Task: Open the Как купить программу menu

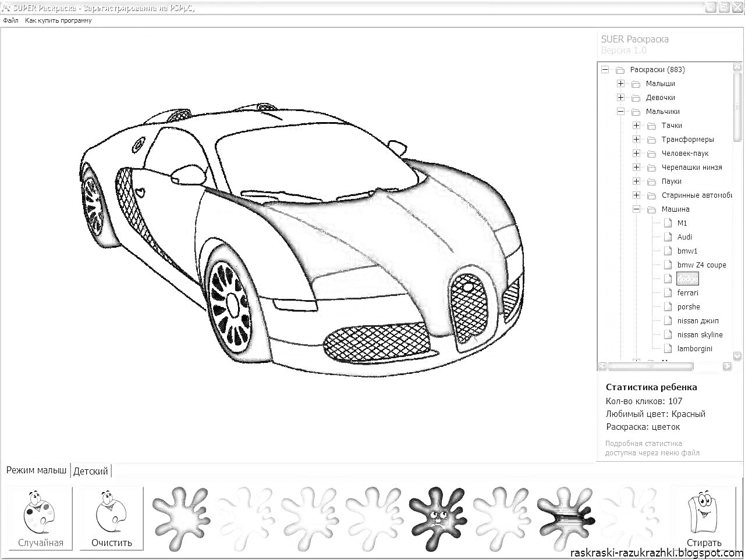Action: (58, 20)
